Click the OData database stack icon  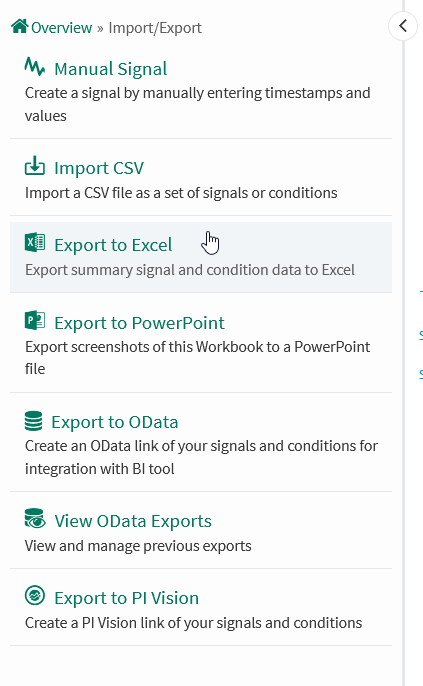pos(33,421)
